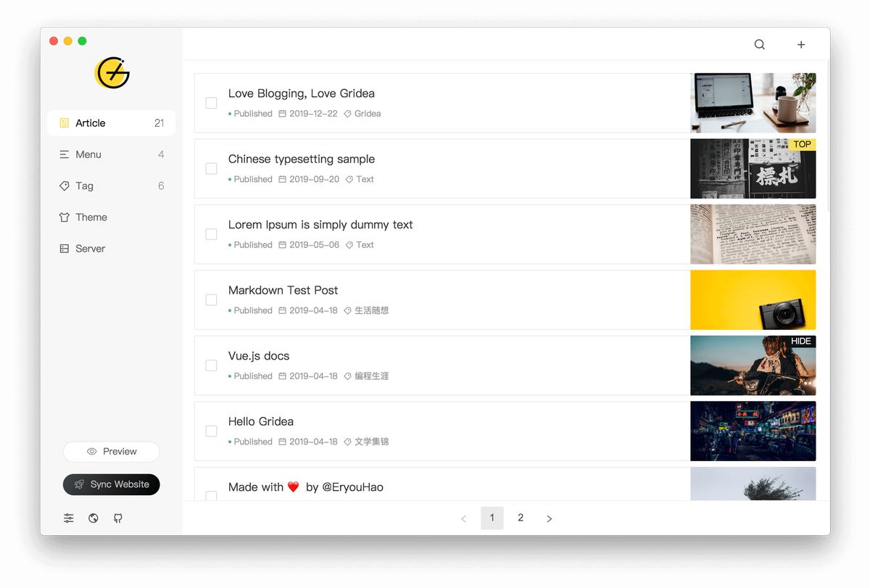Open Theme settings using the t-shirt icon
Image resolution: width=870 pixels, height=588 pixels.
(x=65, y=217)
